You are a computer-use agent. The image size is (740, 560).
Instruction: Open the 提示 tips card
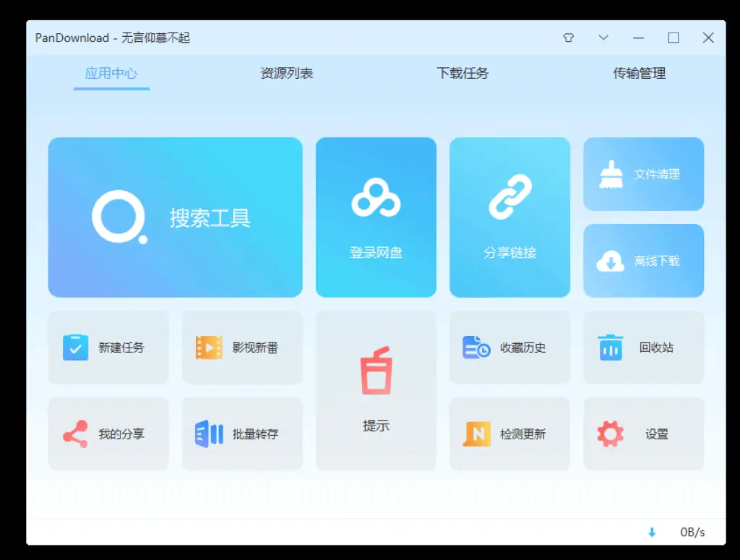(x=376, y=390)
